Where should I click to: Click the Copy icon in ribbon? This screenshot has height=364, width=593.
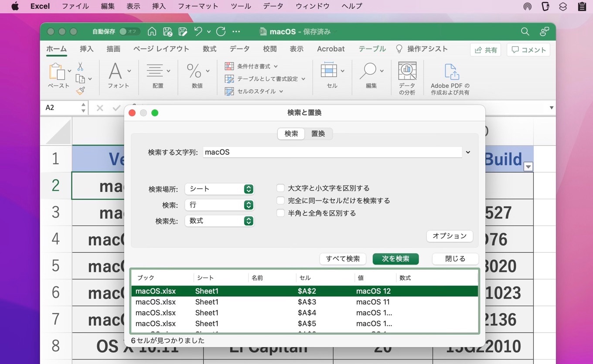point(80,79)
